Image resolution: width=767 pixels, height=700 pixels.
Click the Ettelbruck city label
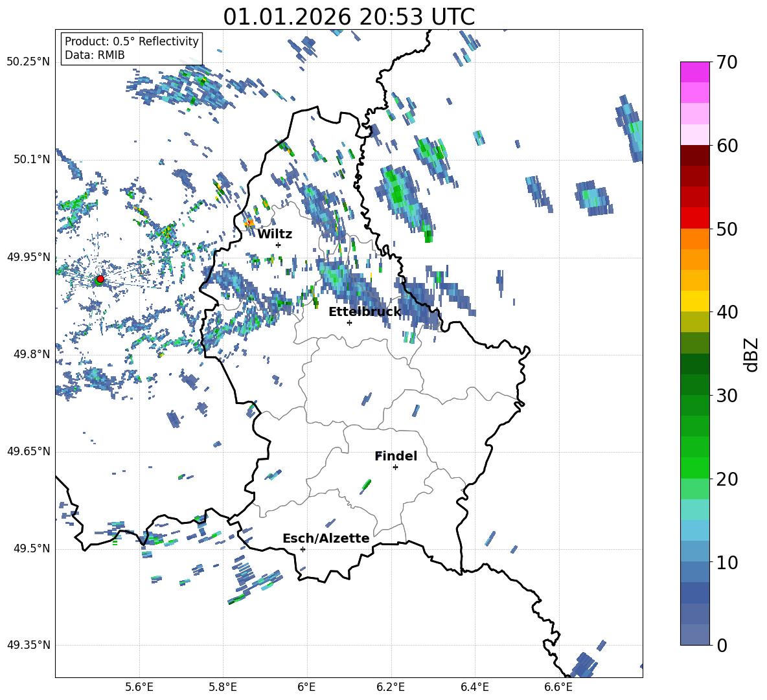[x=365, y=312]
